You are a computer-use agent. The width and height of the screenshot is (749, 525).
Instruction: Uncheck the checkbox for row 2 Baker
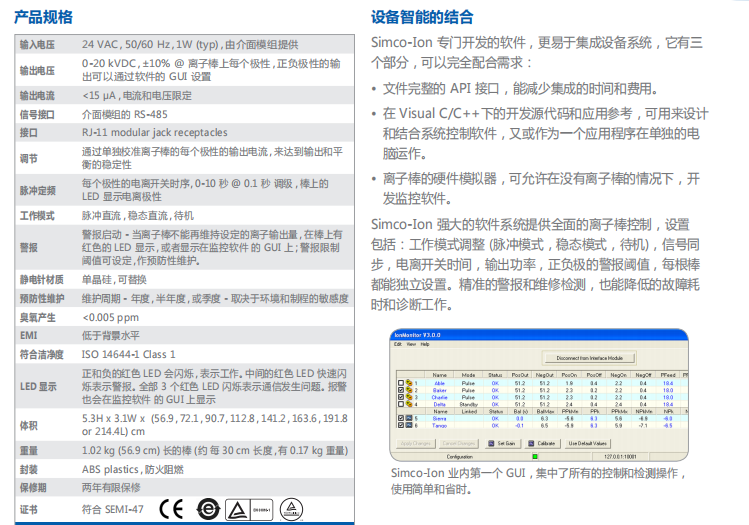(x=401, y=390)
